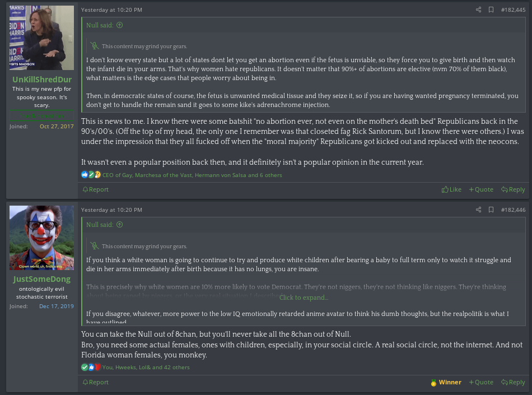Viewport: 532px width, 395px height.
Task: Open JustSomeDong's clown avatar
Action: [41, 238]
